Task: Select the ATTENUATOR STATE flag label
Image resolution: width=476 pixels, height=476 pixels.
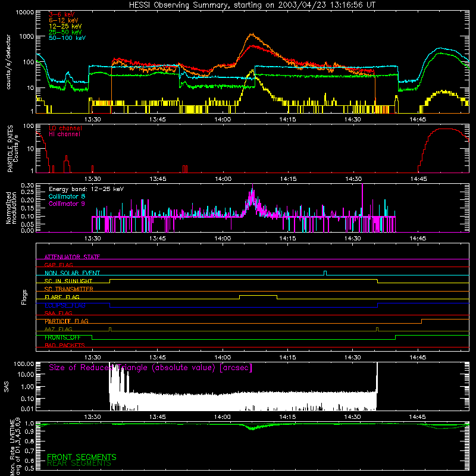Action: coord(72,257)
